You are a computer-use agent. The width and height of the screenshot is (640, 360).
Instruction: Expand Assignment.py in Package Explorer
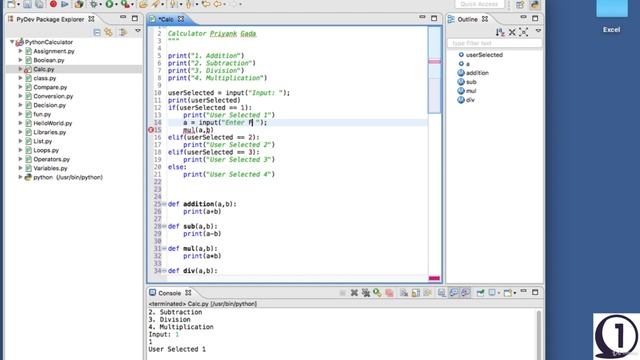20,51
